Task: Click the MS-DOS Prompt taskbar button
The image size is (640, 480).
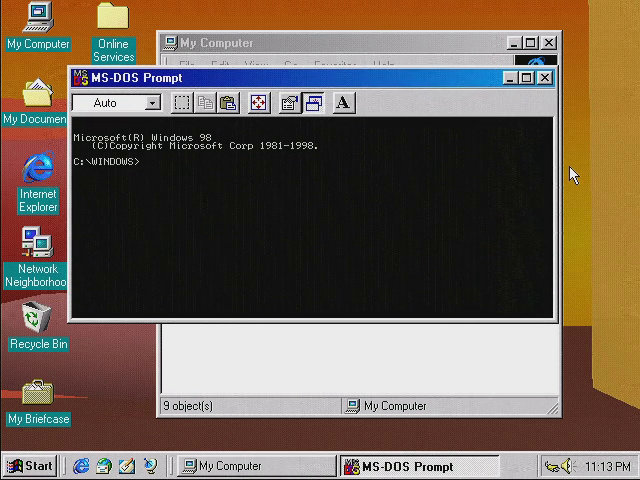Action: [x=420, y=466]
